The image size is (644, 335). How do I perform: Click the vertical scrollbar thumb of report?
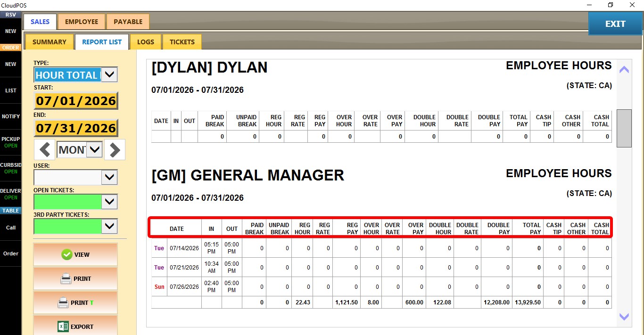(x=624, y=128)
